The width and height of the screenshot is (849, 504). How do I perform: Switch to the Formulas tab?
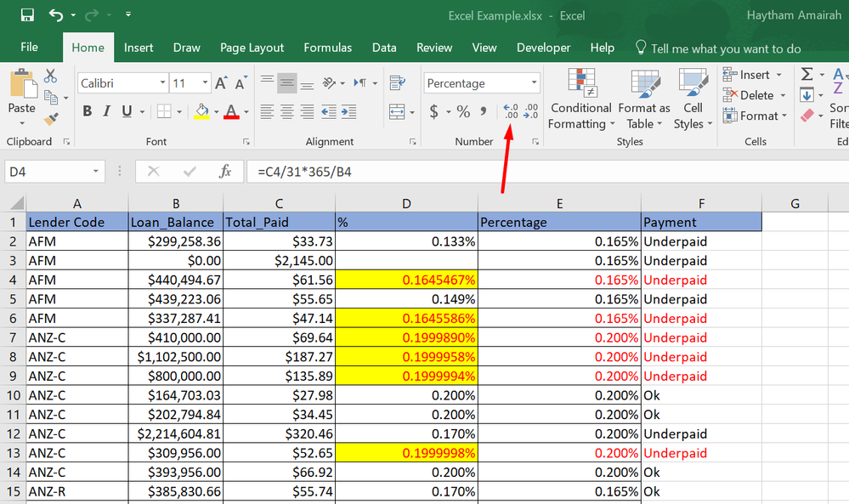[327, 48]
